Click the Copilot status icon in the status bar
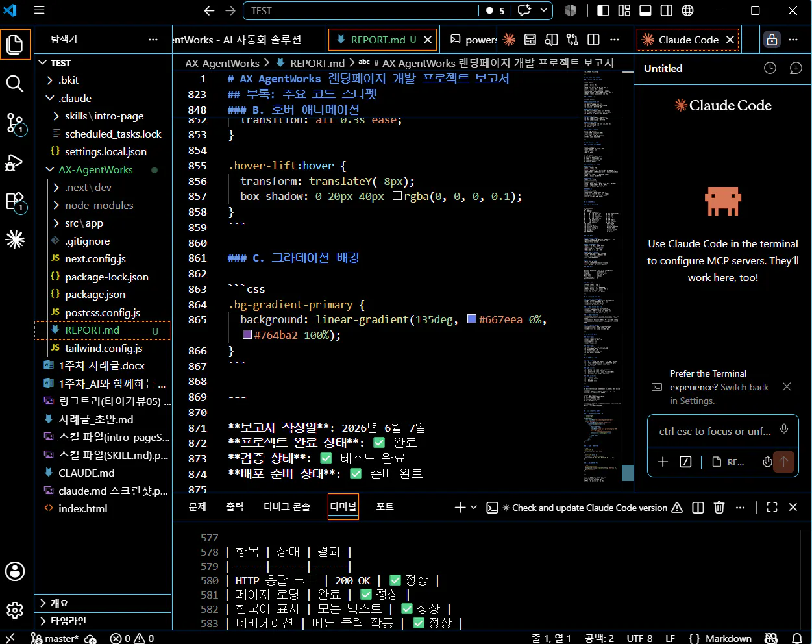Screen dimensions: 812x644 click(x=771, y=638)
